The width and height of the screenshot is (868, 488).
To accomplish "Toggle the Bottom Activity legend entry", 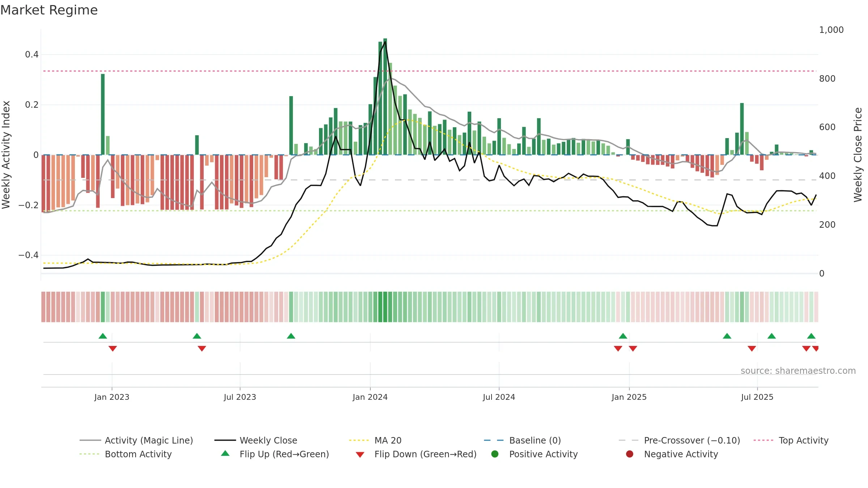I will [x=125, y=454].
